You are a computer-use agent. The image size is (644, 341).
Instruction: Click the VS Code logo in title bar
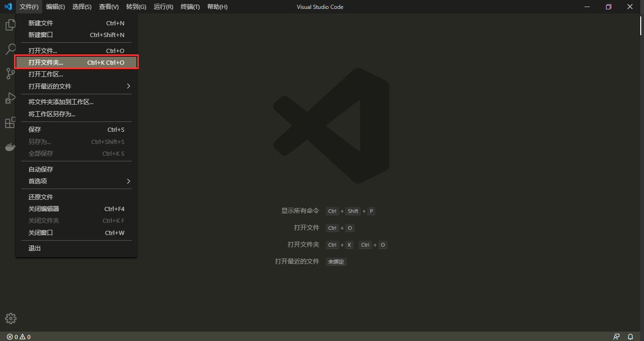coord(8,7)
